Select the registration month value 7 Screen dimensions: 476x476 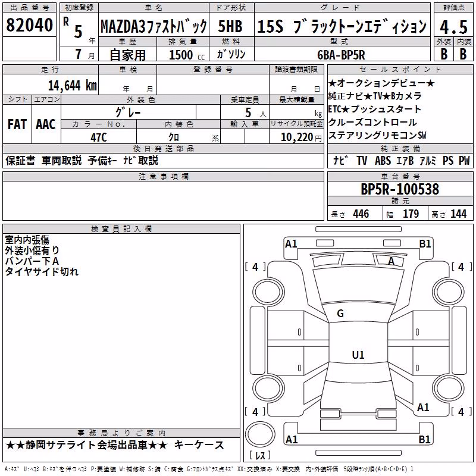[x=79, y=54]
